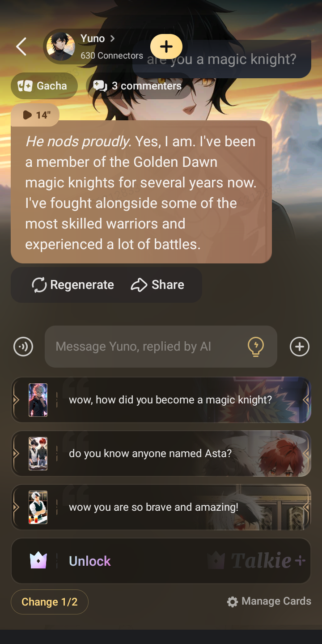Open the plus attachments menu

(x=300, y=347)
